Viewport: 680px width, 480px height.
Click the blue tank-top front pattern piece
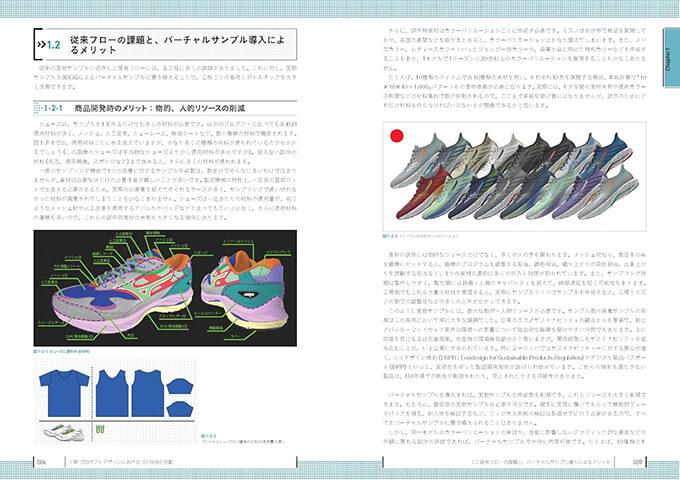click(112, 393)
